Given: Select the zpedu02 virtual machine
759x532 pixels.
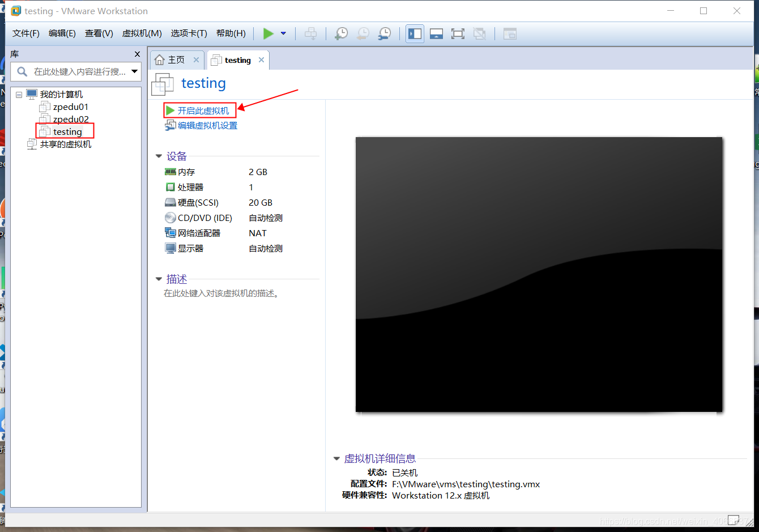Looking at the screenshot, I should pos(71,119).
